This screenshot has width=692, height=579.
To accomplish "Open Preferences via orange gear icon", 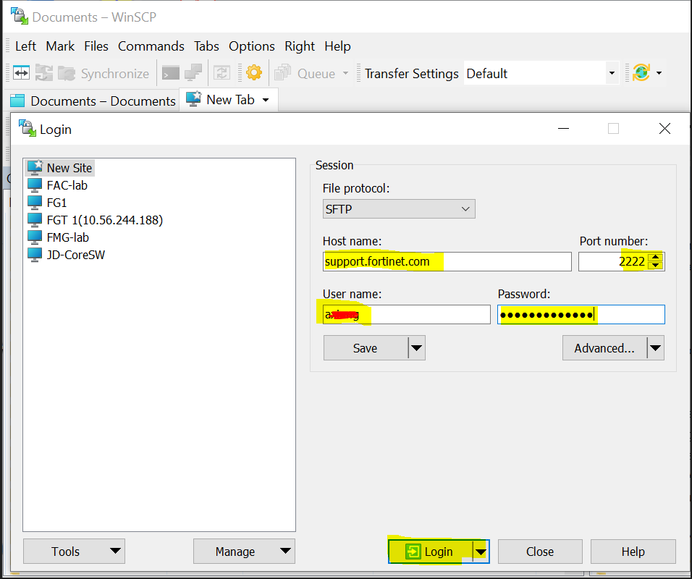I will 254,72.
